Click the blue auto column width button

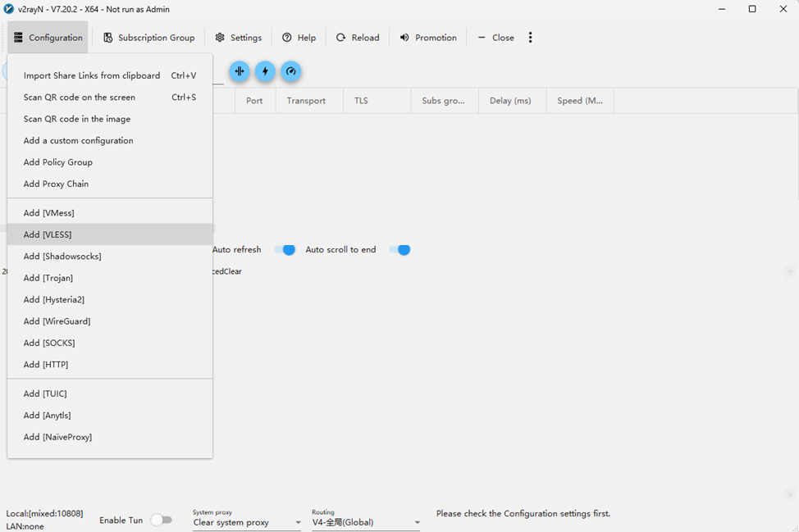pos(240,71)
